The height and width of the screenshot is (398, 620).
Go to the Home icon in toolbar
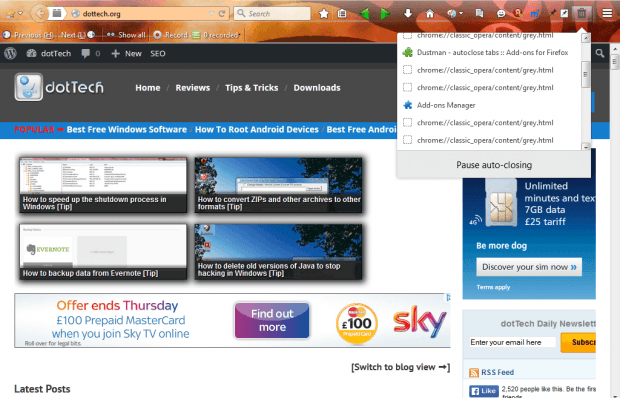pyautogui.click(x=429, y=14)
